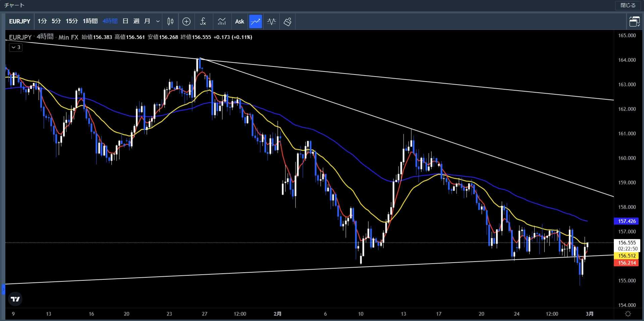
Task: Click the 27 date axis label
Action: [205, 314]
